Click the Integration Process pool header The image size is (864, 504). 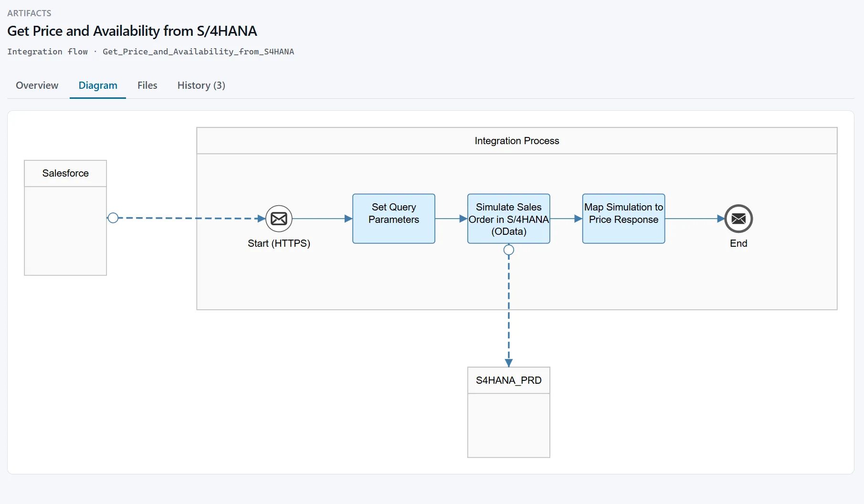517,141
